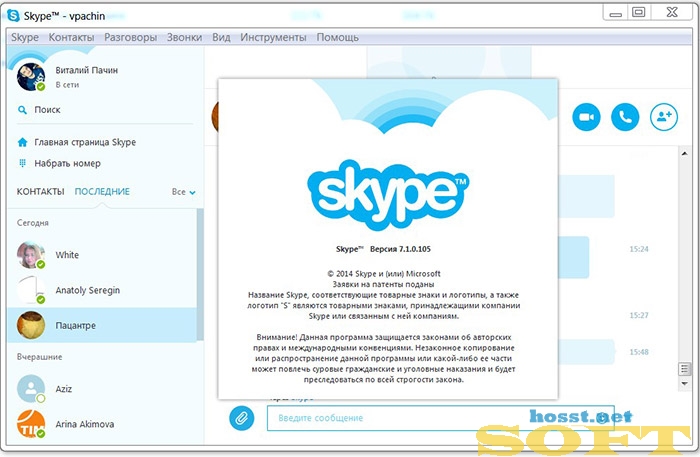700x457 pixels.
Task: Open the Звонки menu
Action: pyautogui.click(x=184, y=37)
